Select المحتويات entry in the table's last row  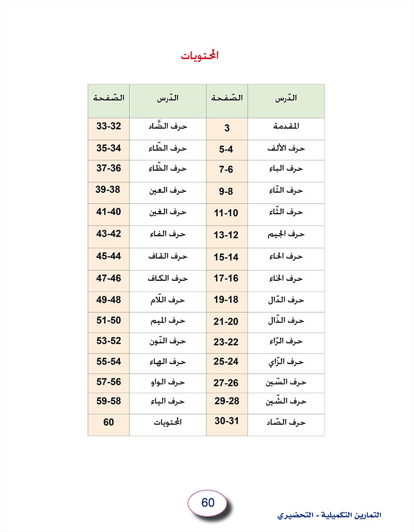[168, 422]
